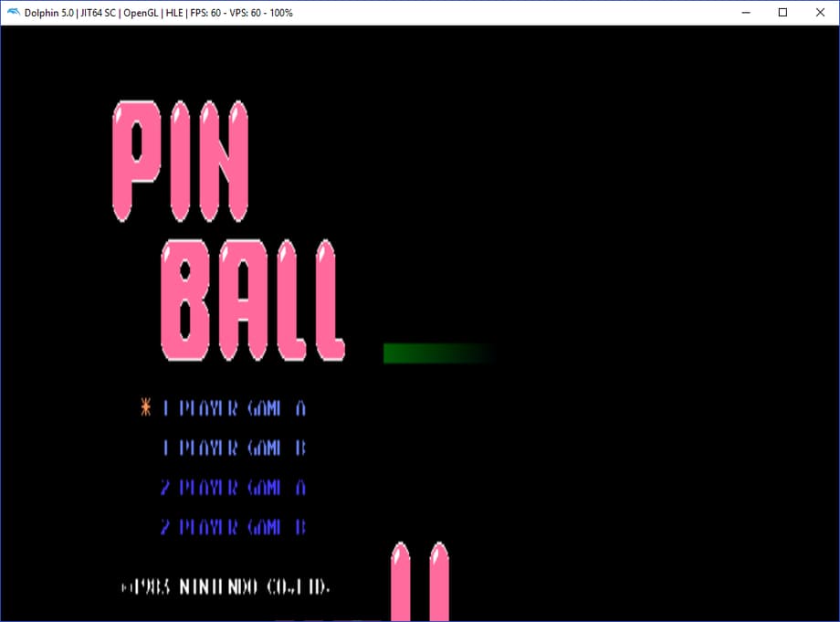Viewport: 840px width, 622px height.
Task: Select 1 Player Game A option
Action: tap(234, 408)
